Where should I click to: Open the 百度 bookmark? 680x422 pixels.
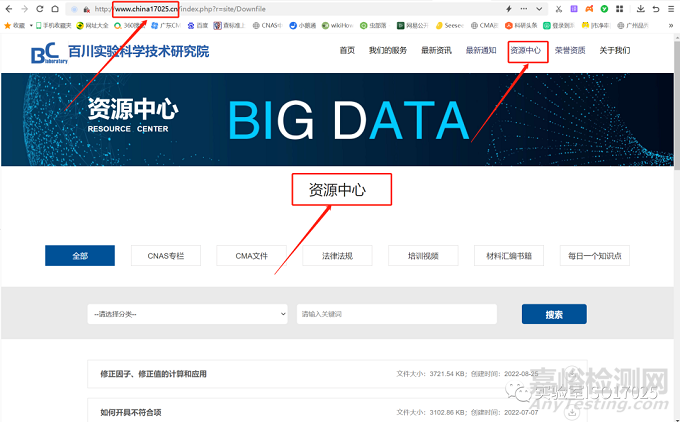coord(197,26)
